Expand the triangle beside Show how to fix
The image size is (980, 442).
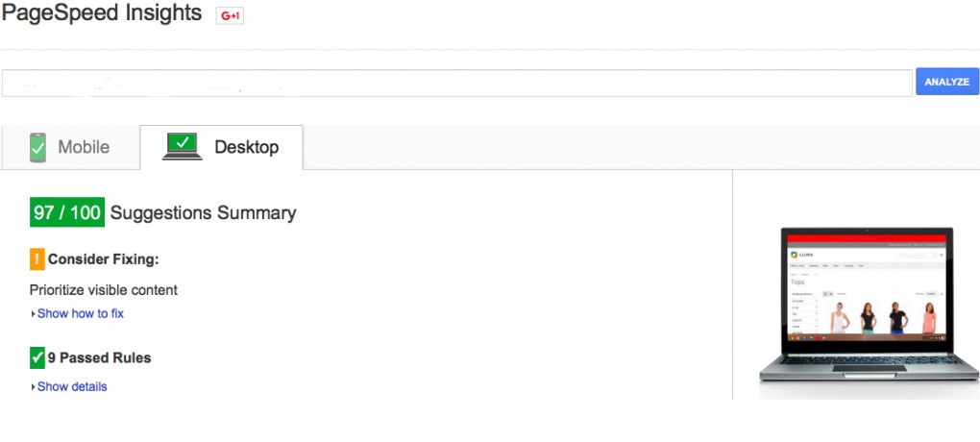(x=33, y=314)
